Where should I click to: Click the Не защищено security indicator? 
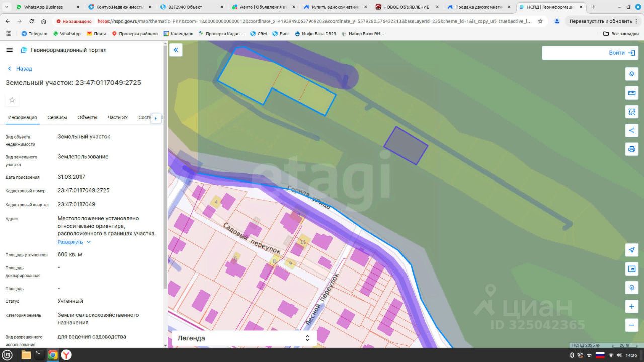(x=74, y=21)
